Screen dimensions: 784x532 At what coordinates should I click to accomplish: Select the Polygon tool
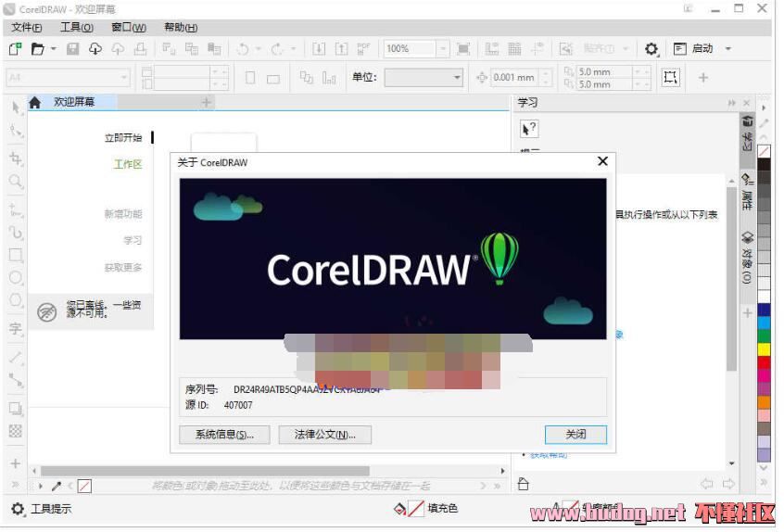click(x=16, y=300)
